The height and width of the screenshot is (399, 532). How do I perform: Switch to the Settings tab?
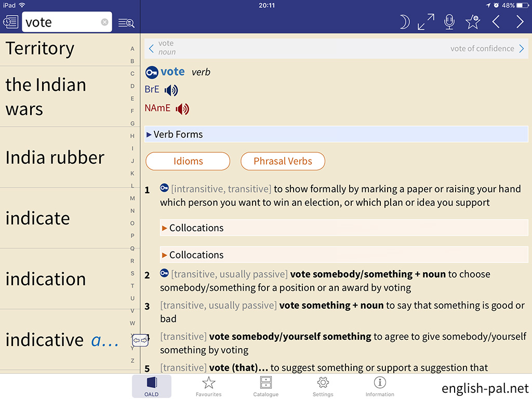coord(323,386)
